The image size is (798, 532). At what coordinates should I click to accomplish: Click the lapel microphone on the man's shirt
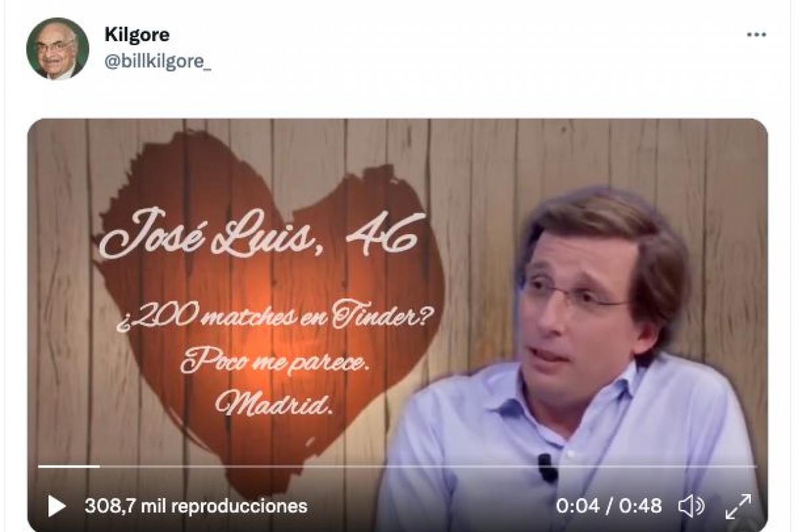pyautogui.click(x=547, y=468)
